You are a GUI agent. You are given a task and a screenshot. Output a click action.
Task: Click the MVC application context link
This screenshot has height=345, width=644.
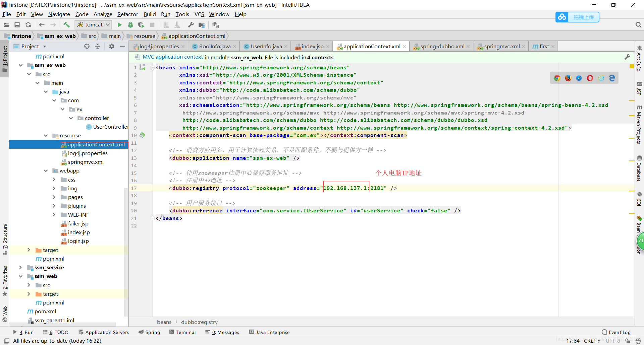click(x=172, y=57)
